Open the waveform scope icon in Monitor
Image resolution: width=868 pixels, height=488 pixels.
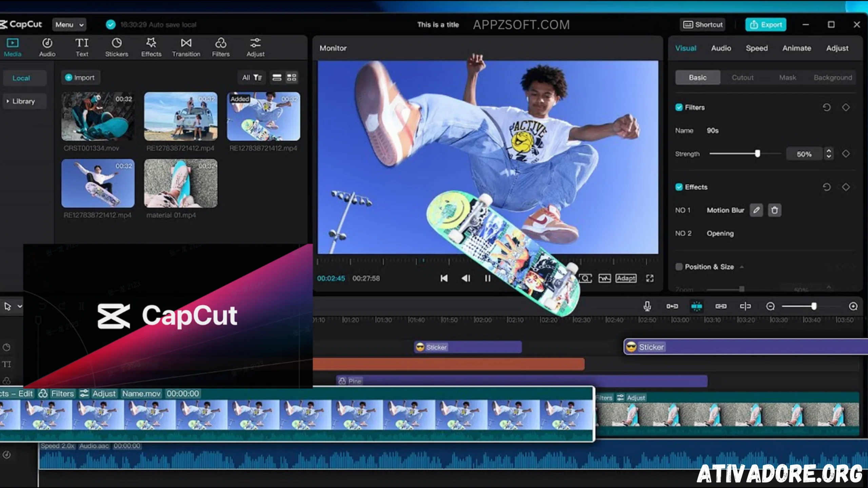tap(605, 278)
